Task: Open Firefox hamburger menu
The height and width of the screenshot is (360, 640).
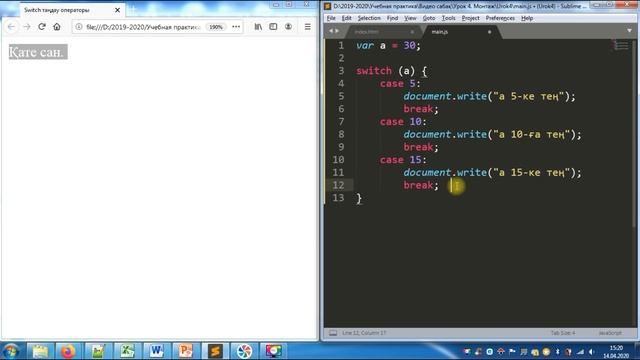Action: [x=308, y=27]
